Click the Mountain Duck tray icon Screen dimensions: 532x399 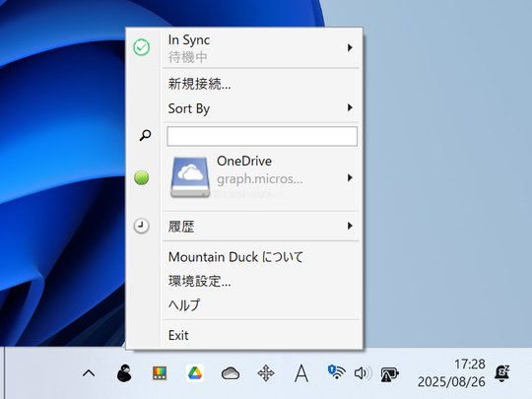(x=124, y=373)
